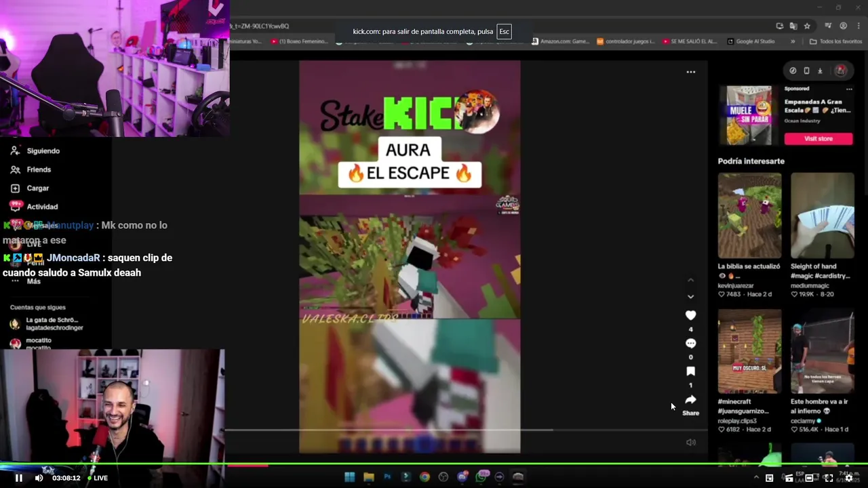Open controlador juegos bookmark

pos(626,41)
